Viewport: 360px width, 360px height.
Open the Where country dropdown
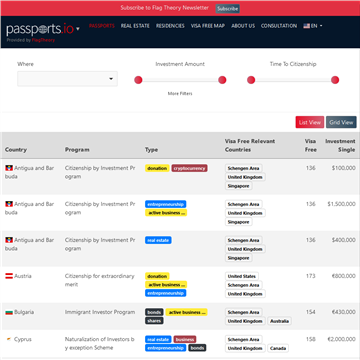point(67,79)
